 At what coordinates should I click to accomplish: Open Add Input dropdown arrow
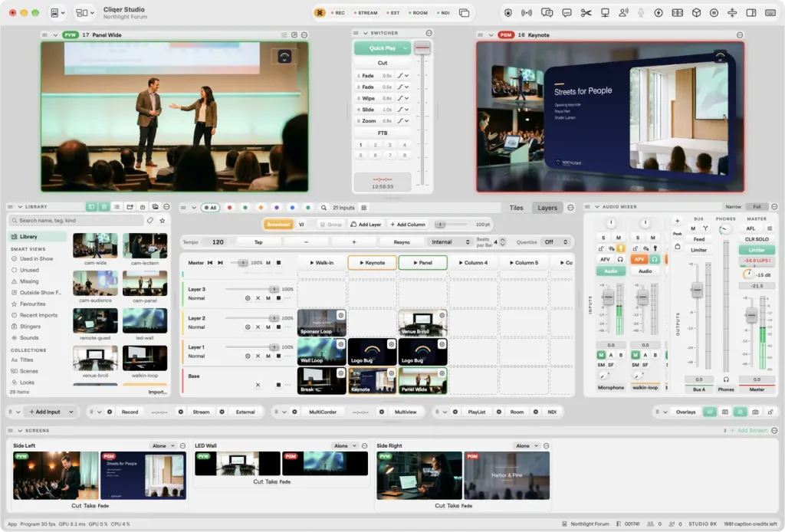(71, 412)
